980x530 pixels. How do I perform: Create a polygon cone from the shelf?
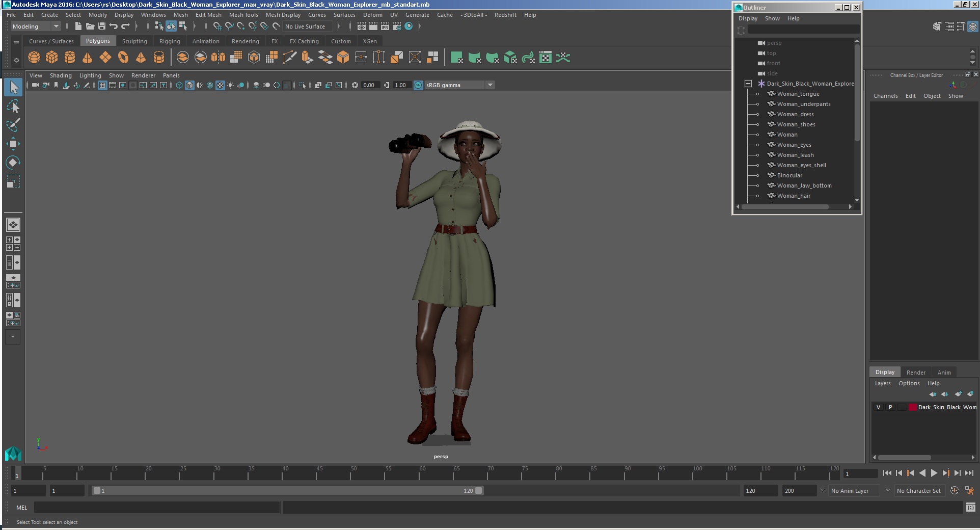[88, 58]
